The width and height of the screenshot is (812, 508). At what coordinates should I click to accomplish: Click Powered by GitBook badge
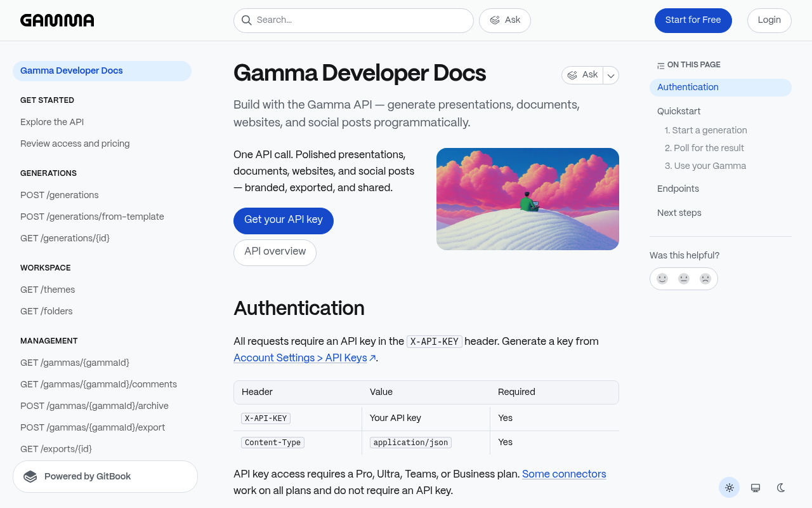(x=105, y=477)
